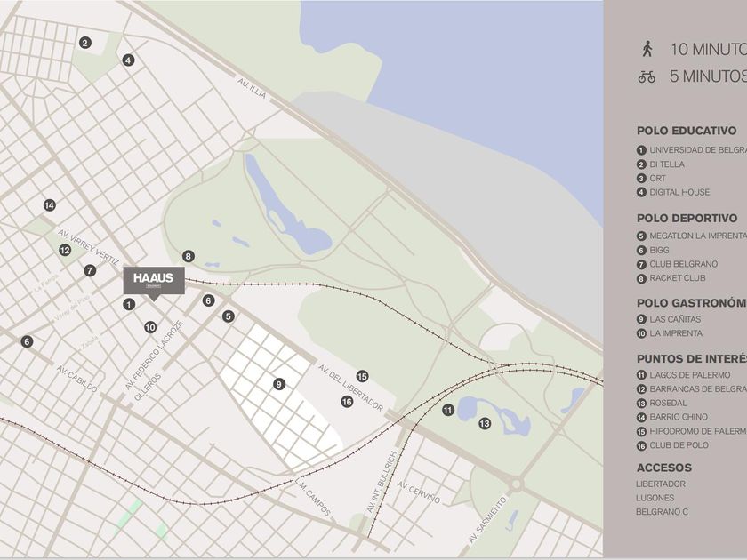This screenshot has width=747, height=560.
Task: Select the HIPODROMO DE PALERMO legend entry
Action: (x=692, y=431)
